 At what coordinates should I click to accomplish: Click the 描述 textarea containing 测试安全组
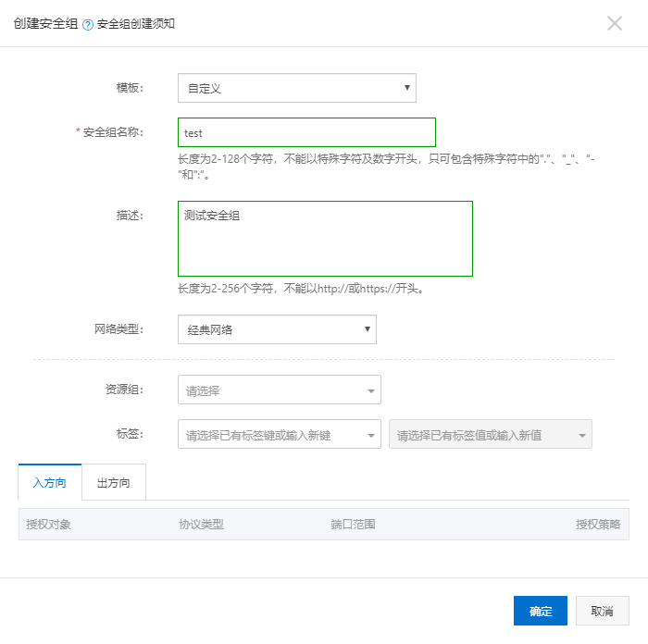325,239
